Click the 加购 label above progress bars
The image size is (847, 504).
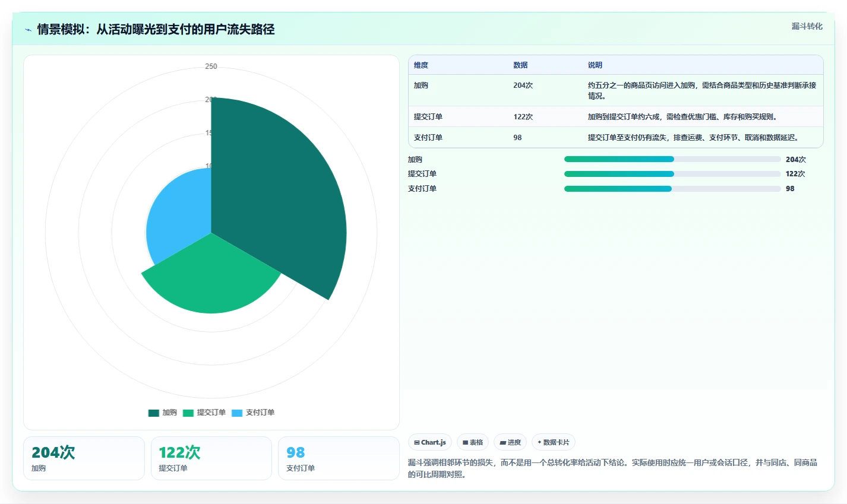[x=415, y=160]
